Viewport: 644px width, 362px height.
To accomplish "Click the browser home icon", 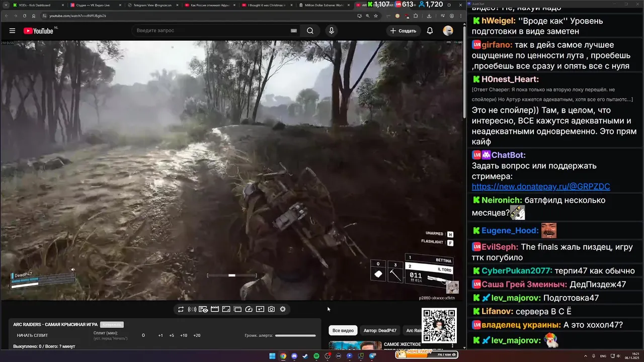I will [34, 16].
